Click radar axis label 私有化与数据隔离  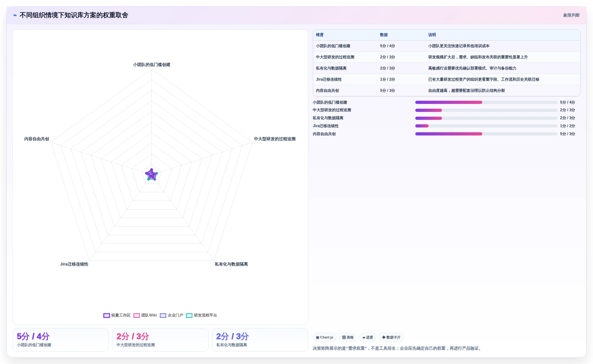tap(231, 264)
